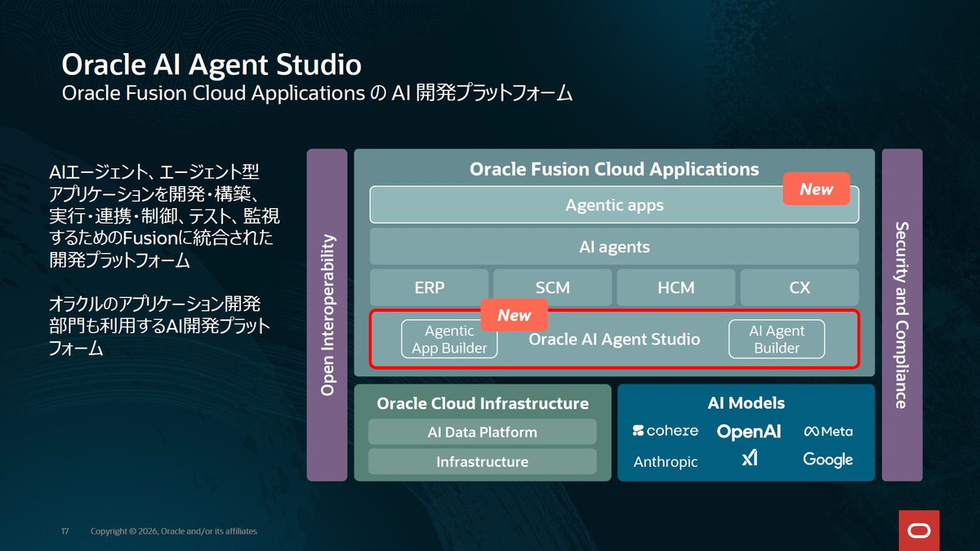The width and height of the screenshot is (980, 551).
Task: Select the AI agents box
Action: (x=614, y=247)
